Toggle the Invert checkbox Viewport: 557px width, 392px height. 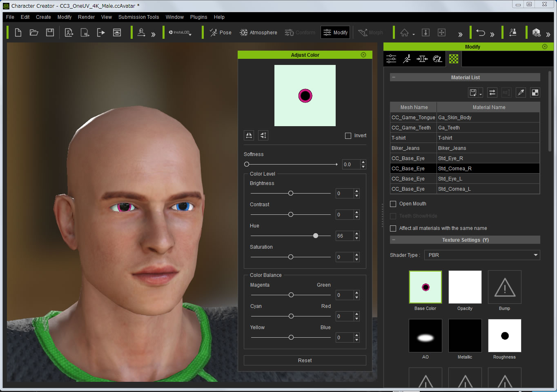(x=348, y=136)
